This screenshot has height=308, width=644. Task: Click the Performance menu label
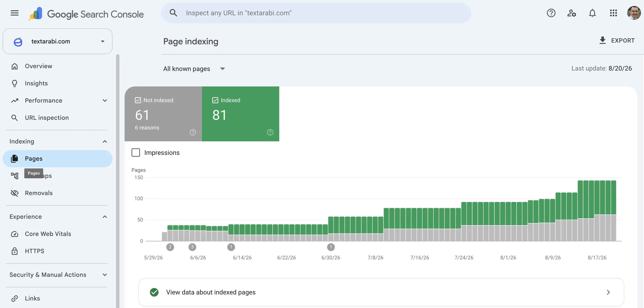point(44,100)
